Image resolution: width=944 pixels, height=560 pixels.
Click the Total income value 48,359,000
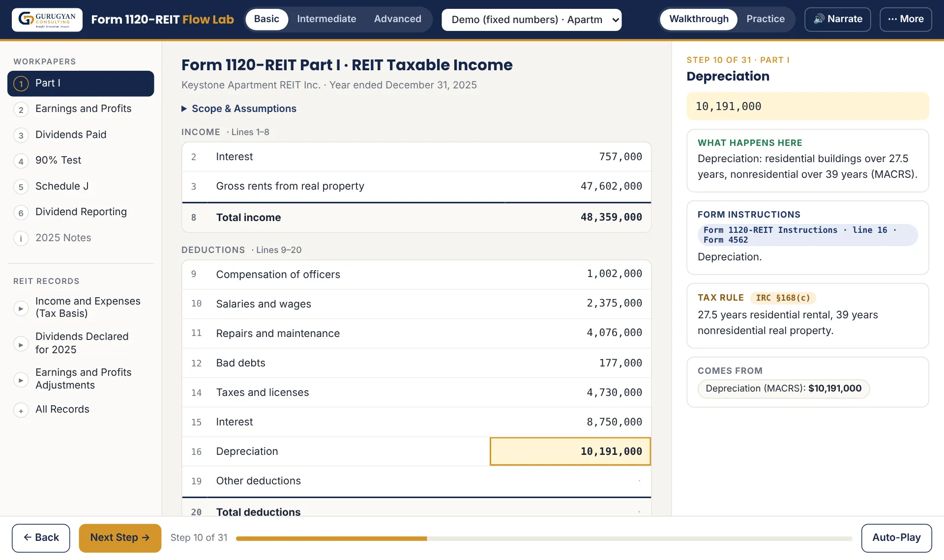[x=611, y=217]
